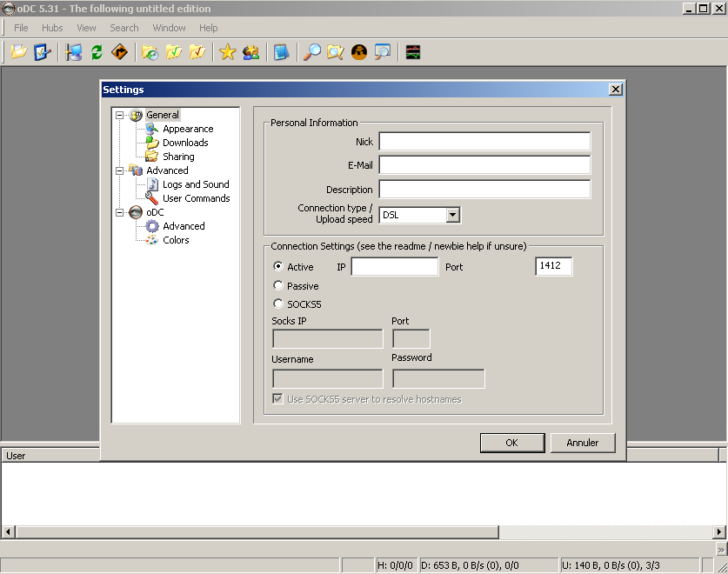Click the OK button
This screenshot has height=574, width=728.
[x=512, y=443]
